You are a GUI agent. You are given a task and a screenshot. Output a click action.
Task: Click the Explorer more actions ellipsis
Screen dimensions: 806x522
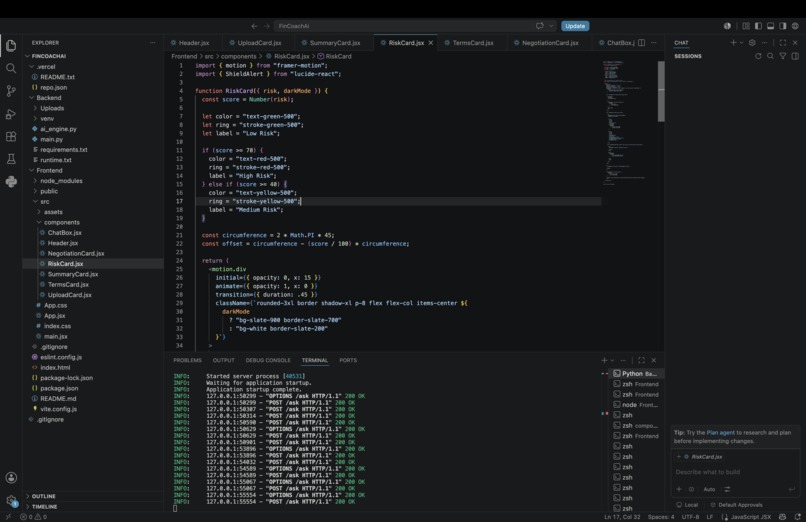click(x=153, y=43)
